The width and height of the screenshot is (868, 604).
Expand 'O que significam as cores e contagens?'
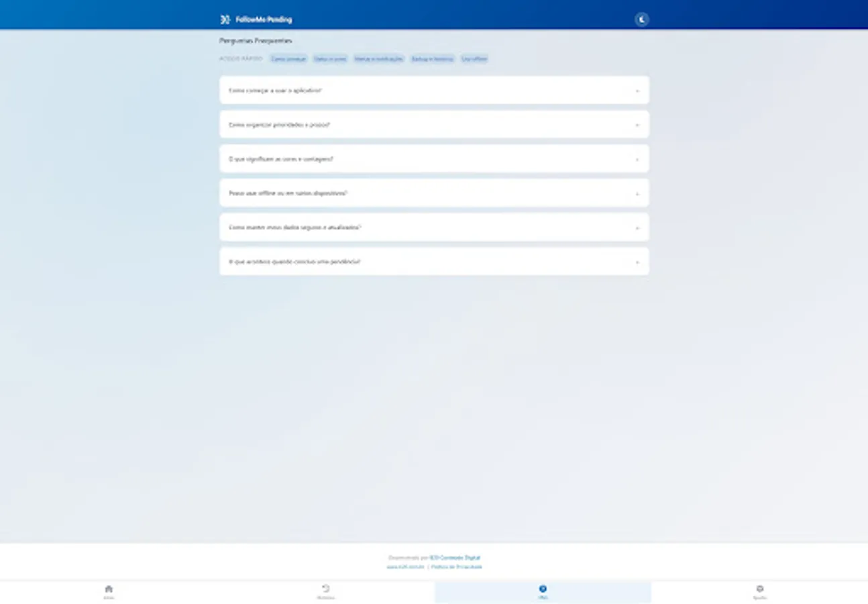434,158
